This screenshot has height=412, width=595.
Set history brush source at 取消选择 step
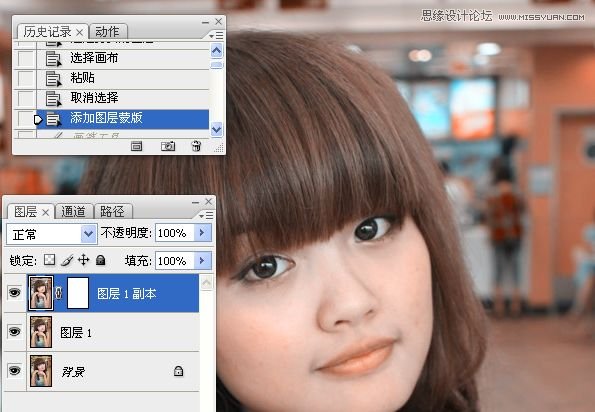point(25,98)
